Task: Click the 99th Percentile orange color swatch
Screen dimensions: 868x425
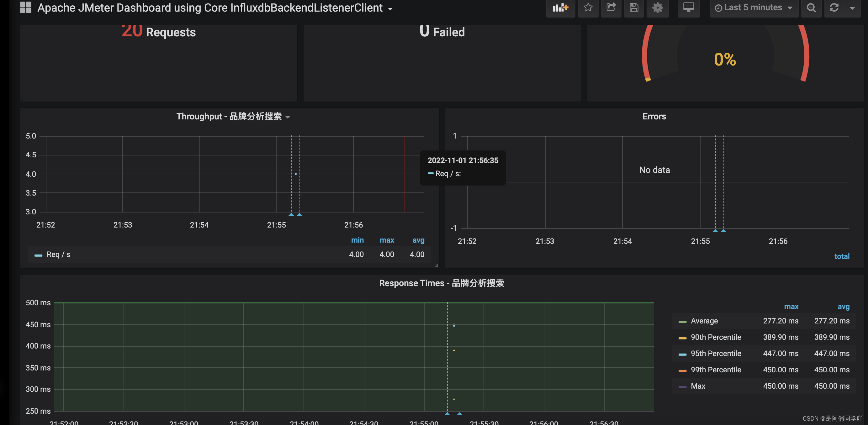Action: 682,371
